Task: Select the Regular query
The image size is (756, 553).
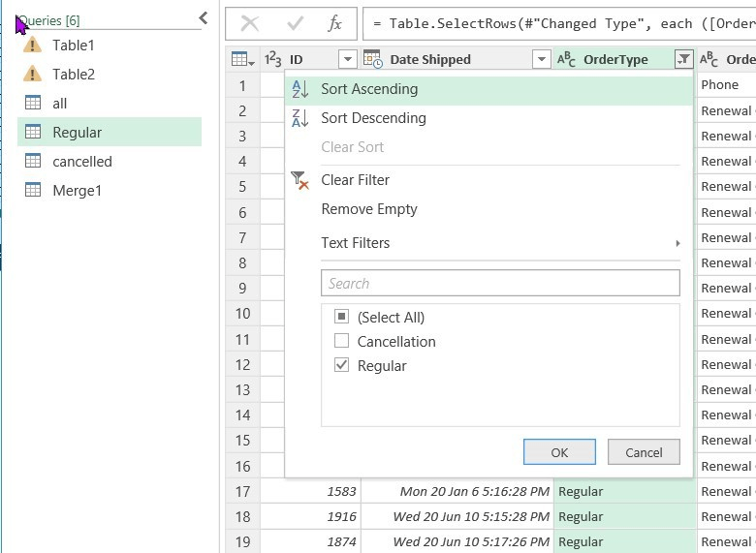Action: coord(110,132)
